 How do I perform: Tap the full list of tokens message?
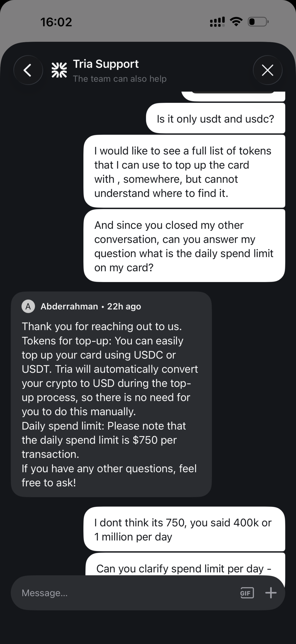coord(184,172)
